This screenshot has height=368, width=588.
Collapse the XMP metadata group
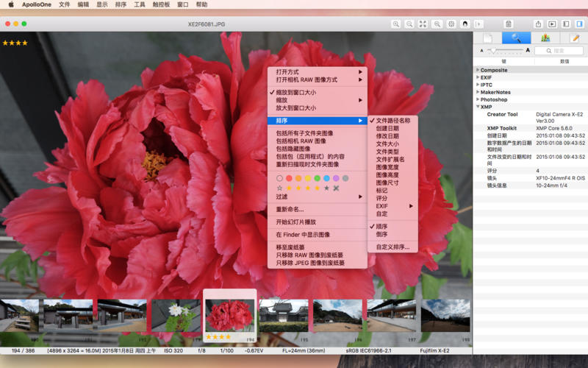pos(478,107)
